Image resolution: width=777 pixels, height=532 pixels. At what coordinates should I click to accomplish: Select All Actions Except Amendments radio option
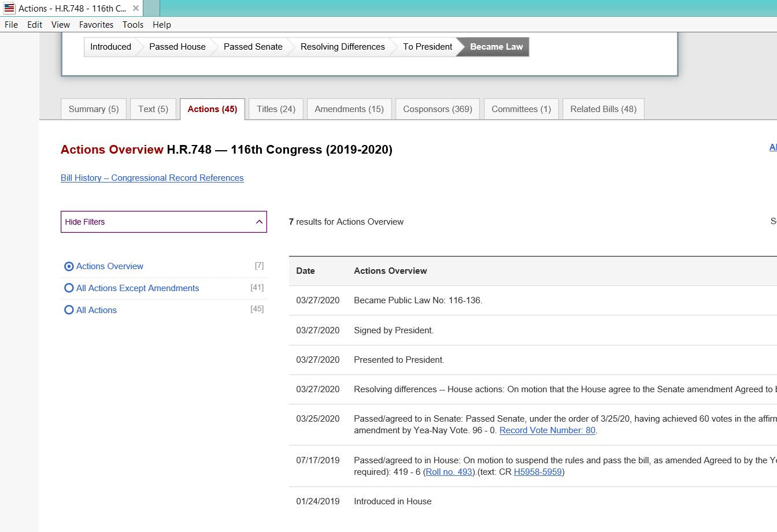pos(69,288)
